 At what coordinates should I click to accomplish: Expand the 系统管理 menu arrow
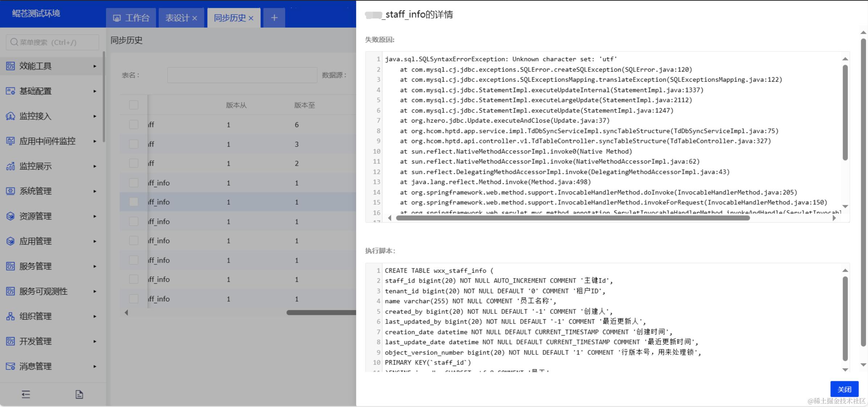click(95, 191)
